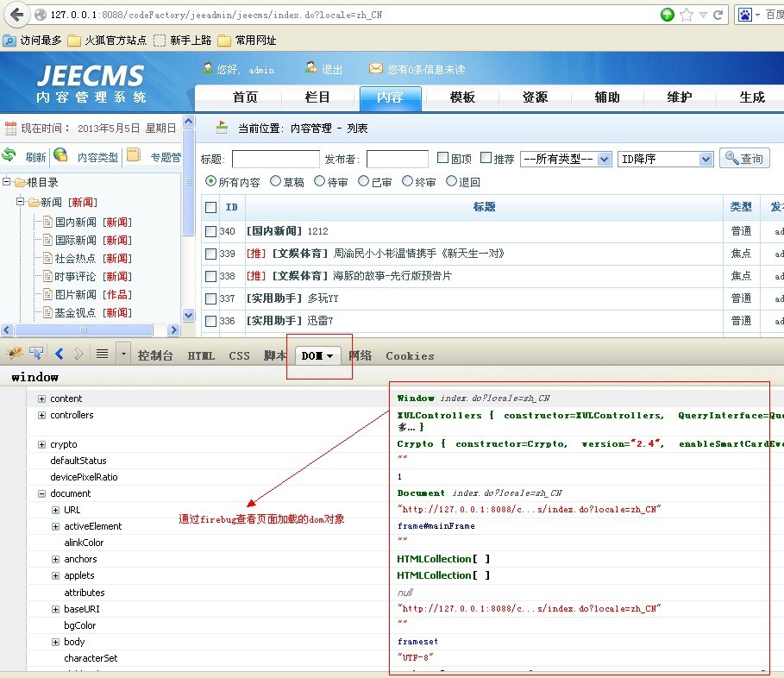The image size is (784, 678).
Task: Click frame#mainFrame value link
Action: click(x=436, y=526)
